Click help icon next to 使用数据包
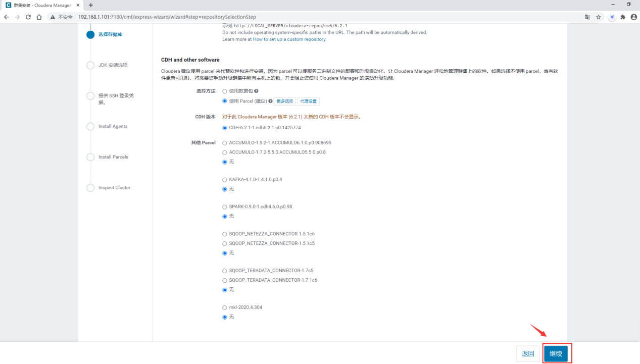Image resolution: width=640 pixels, height=364 pixels. [256, 91]
